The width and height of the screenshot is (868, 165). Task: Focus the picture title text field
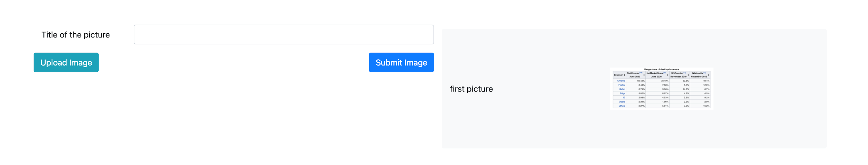point(283,35)
